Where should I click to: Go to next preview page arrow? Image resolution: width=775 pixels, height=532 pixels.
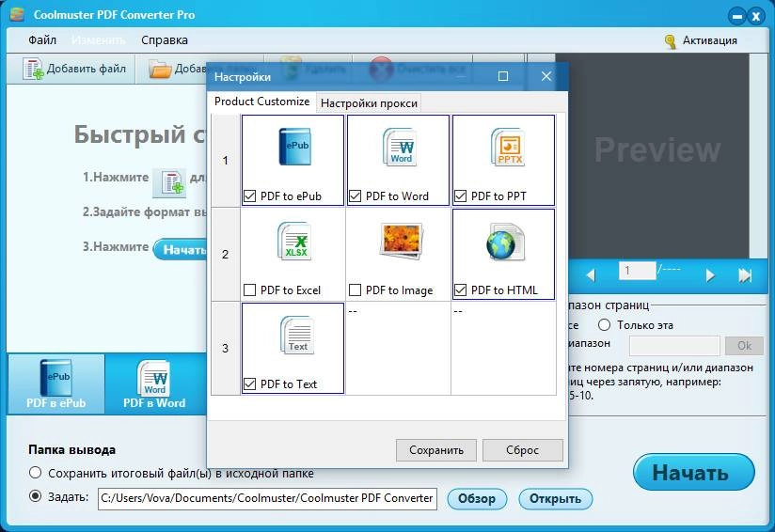coord(710,275)
